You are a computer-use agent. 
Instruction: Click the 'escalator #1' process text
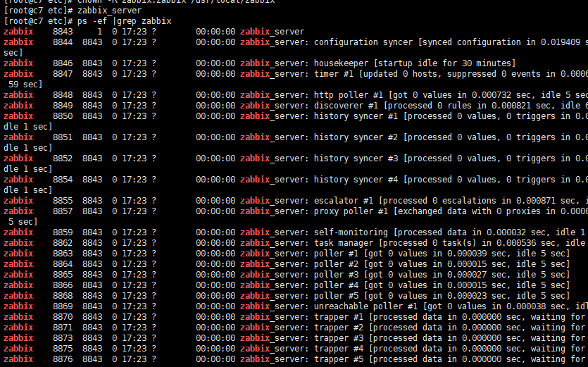(344, 200)
